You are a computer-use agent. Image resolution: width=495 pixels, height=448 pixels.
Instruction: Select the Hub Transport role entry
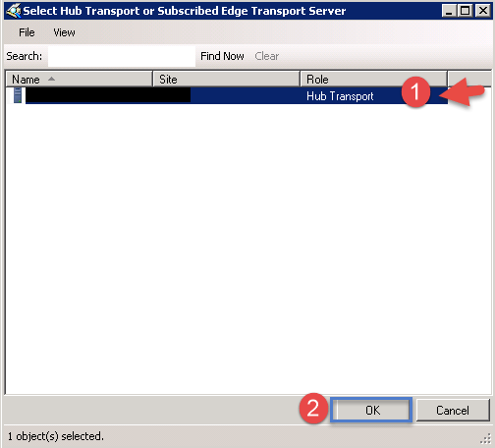(x=340, y=96)
